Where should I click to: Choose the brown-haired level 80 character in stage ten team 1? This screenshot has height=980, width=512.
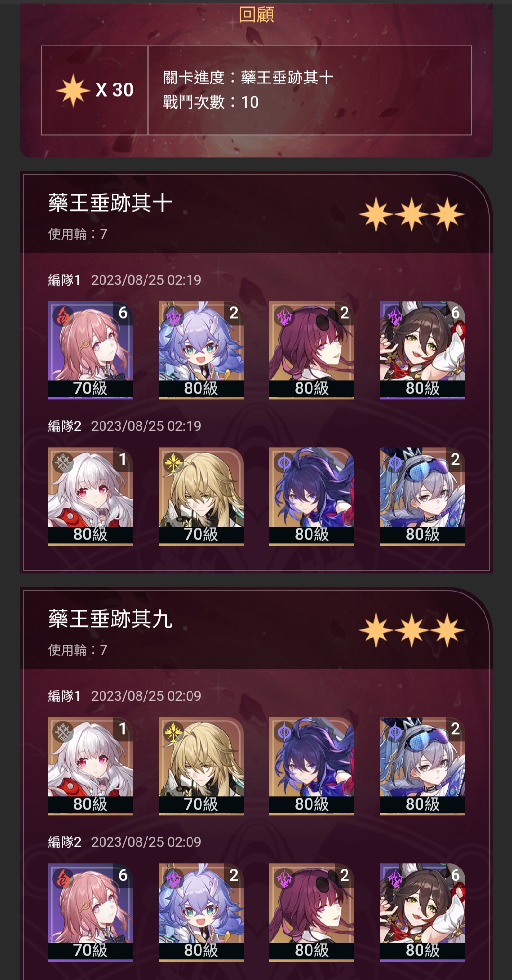(x=422, y=350)
